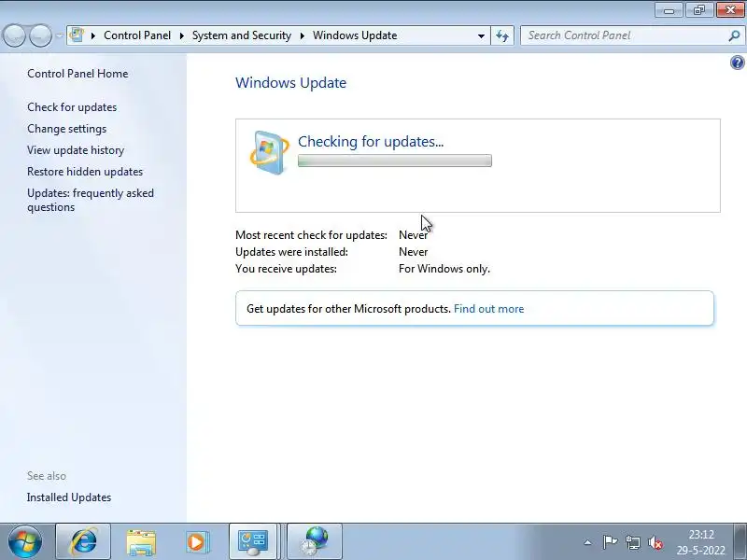Expand arrow after System and Security breadcrumb
This screenshot has height=560, width=747.
pos(302,35)
